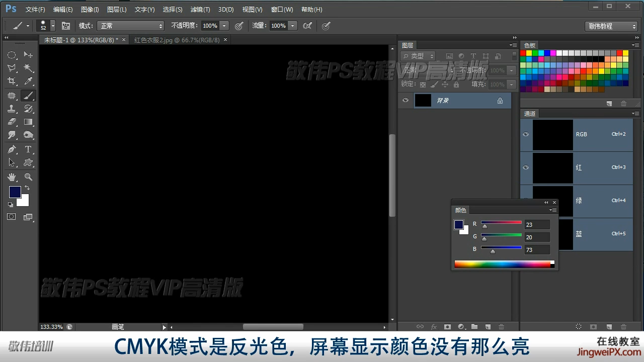
Task: Enable airbrush mode in the options bar
Action: (307, 26)
